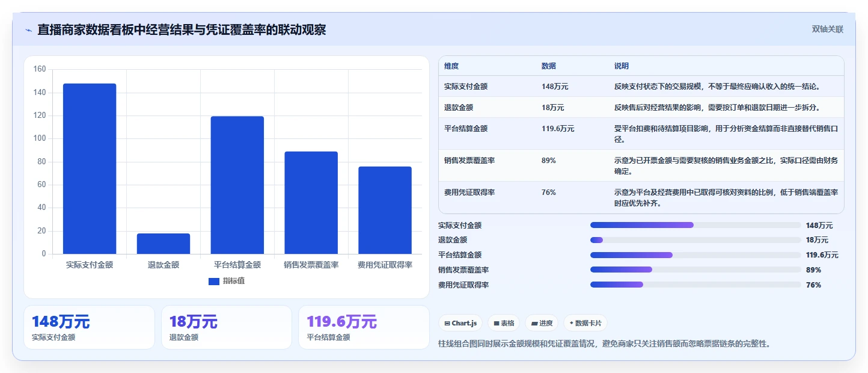This screenshot has width=868, height=373.
Task: Click the 平台结算金额 bar in the chart
Action: click(x=237, y=185)
